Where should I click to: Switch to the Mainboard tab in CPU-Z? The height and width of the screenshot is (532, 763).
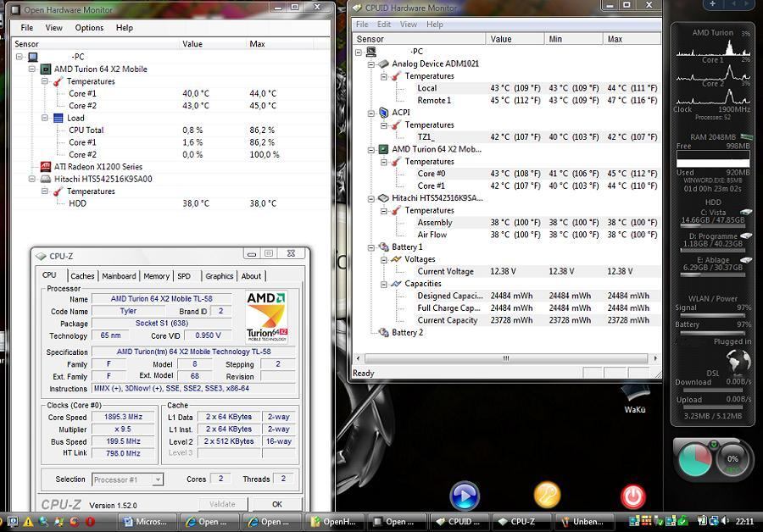119,275
